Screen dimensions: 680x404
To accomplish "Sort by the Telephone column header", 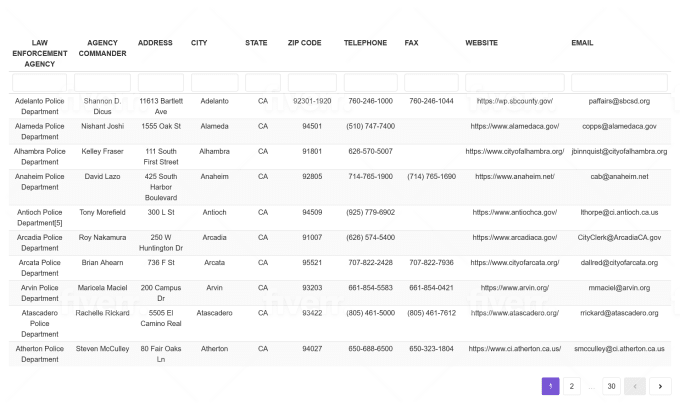I will pyautogui.click(x=365, y=43).
